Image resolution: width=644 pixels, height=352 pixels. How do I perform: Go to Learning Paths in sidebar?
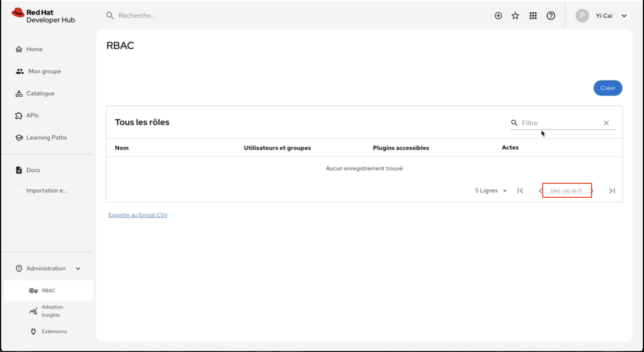(46, 138)
